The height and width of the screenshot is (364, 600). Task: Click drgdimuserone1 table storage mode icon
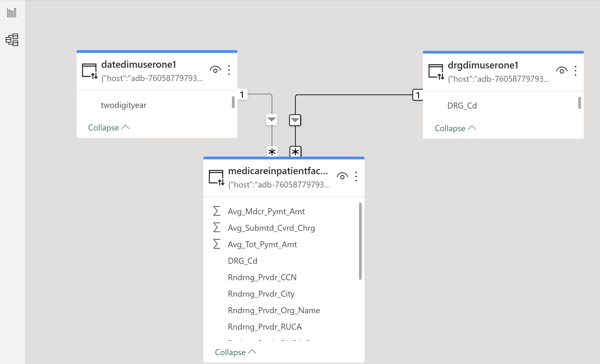coord(436,72)
